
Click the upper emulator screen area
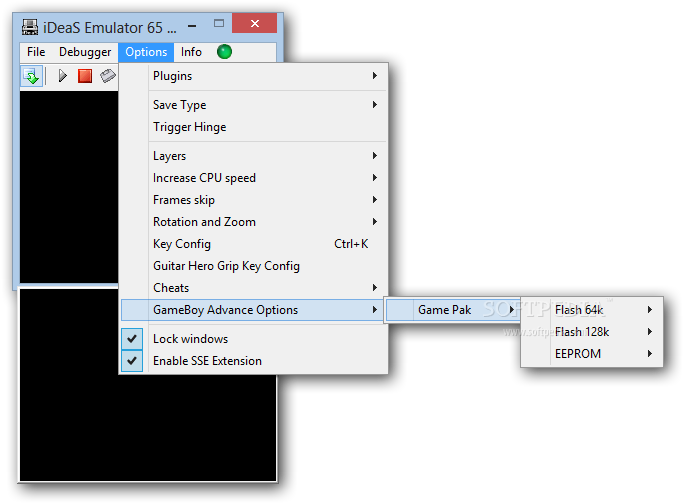click(69, 187)
